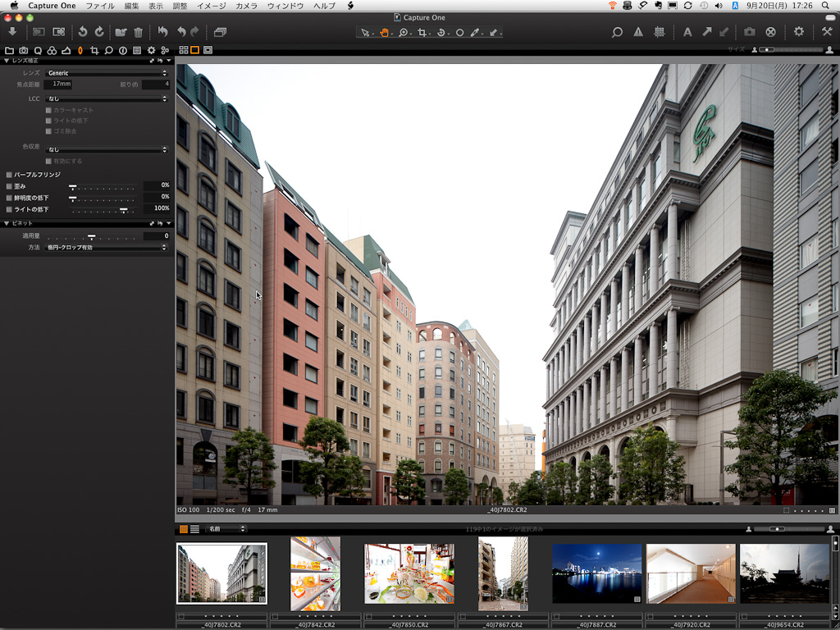
Task: Select the _40J7887.CR2 night skyline thumbnail
Action: tap(596, 573)
